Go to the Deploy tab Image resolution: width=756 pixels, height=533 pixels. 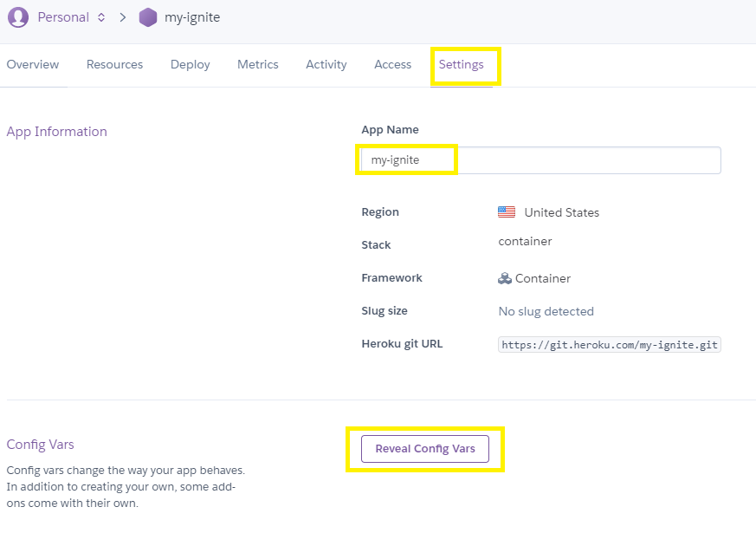click(x=190, y=65)
